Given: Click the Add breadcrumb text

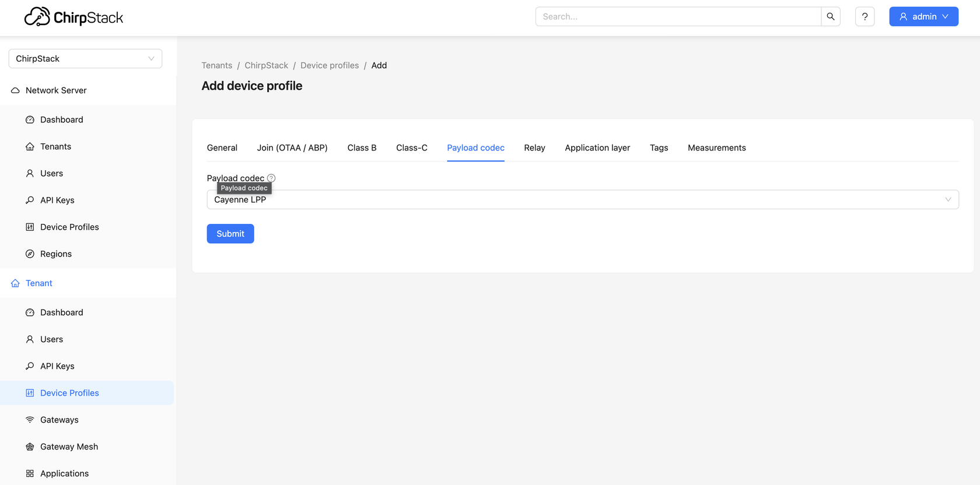Looking at the screenshot, I should 379,65.
